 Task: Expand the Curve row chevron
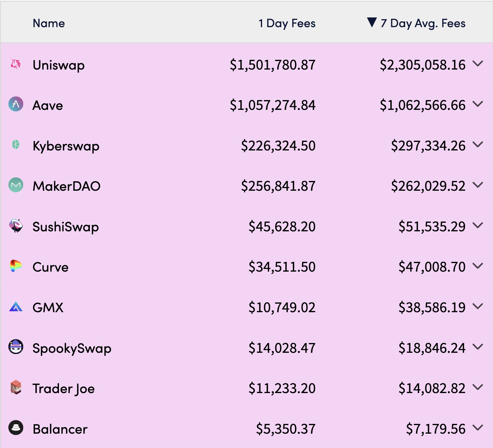point(478,266)
